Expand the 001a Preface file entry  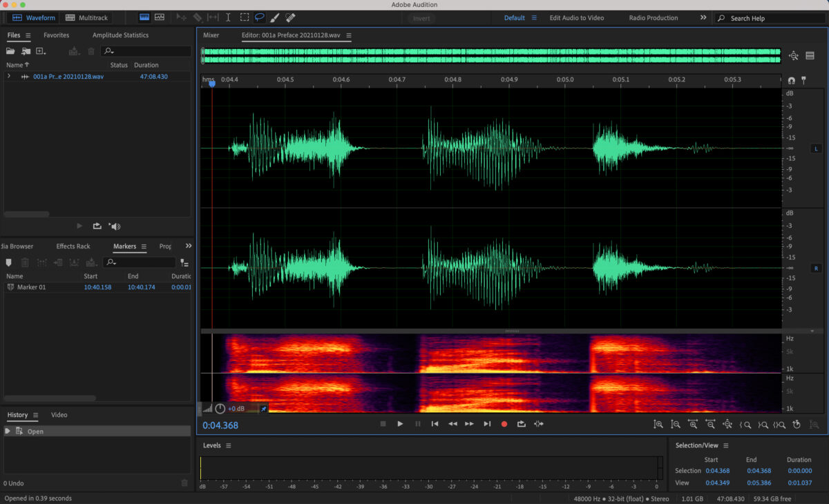pyautogui.click(x=9, y=77)
